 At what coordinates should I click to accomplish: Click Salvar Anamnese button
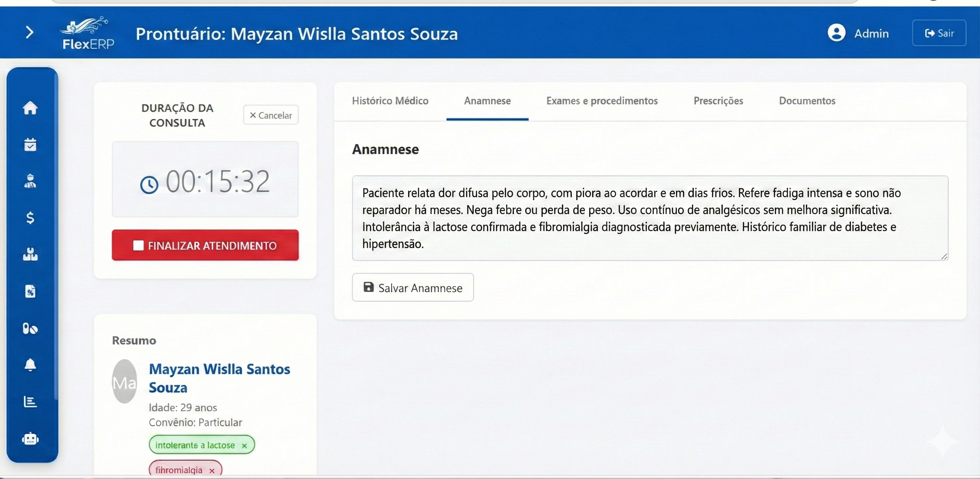pos(413,288)
